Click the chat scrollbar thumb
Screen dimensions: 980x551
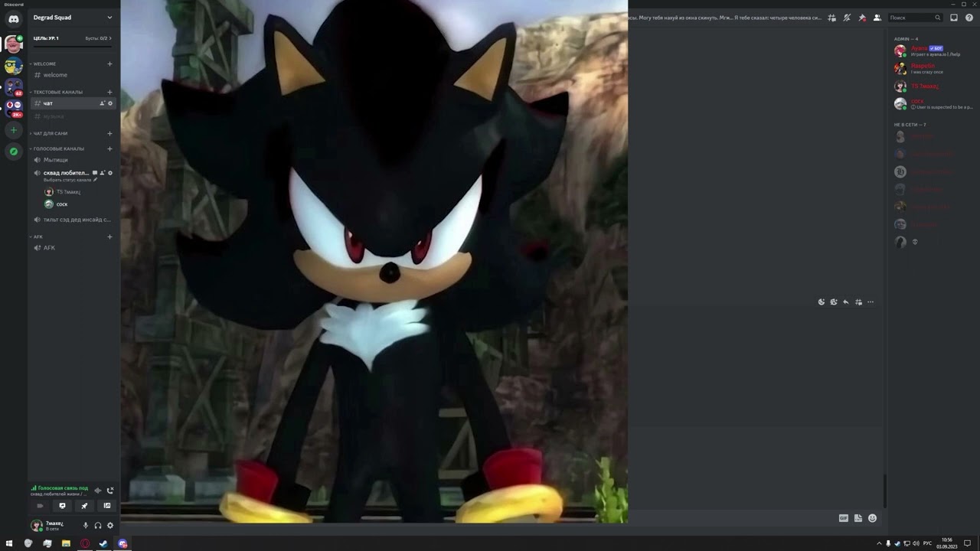pos(884,491)
